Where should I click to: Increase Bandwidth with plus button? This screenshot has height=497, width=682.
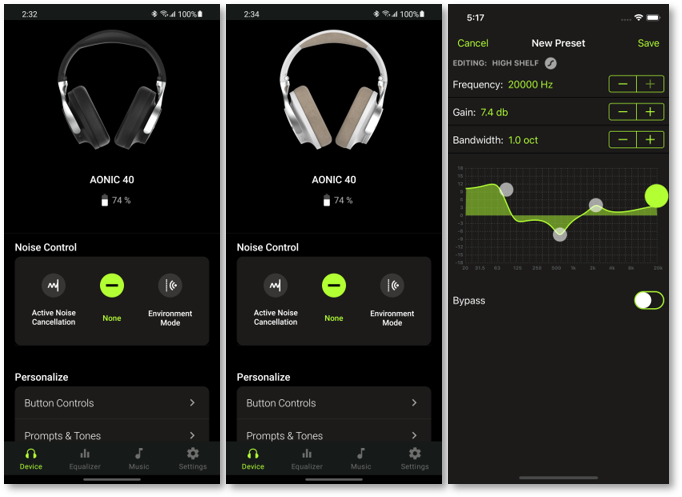click(650, 140)
